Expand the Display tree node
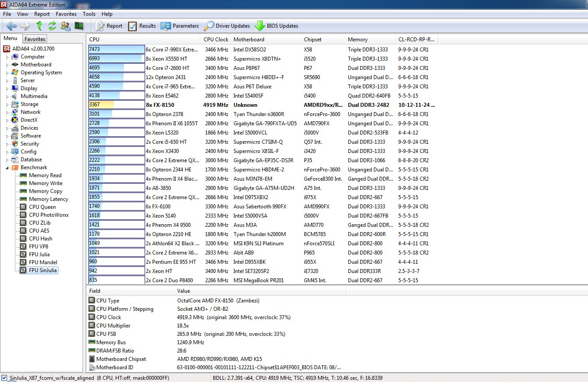The image size is (588, 382). coord(7,88)
